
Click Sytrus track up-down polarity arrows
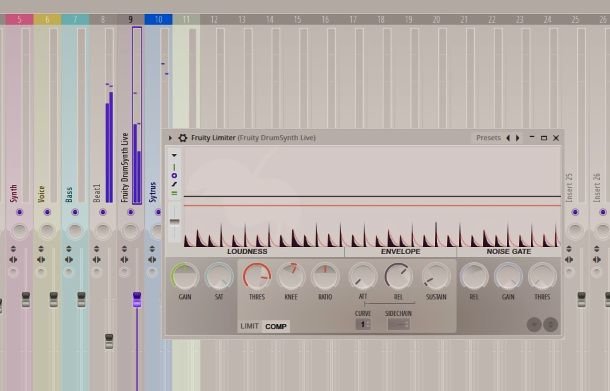click(x=152, y=249)
